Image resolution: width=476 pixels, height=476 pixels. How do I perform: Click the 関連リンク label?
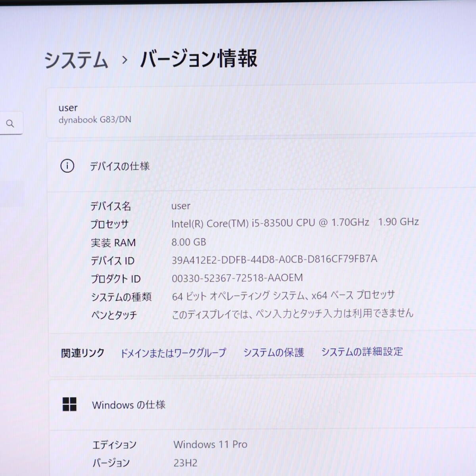pyautogui.click(x=83, y=353)
